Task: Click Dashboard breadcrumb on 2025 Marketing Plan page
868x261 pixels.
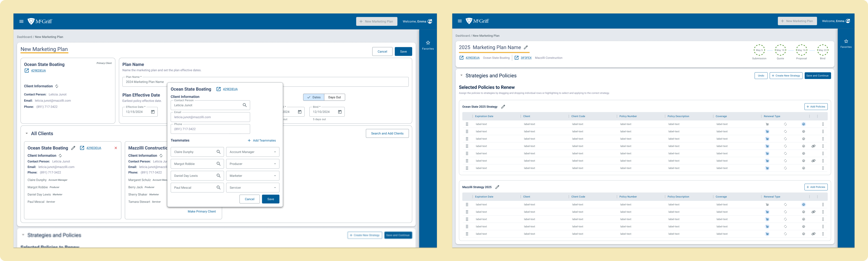Action: (463, 36)
